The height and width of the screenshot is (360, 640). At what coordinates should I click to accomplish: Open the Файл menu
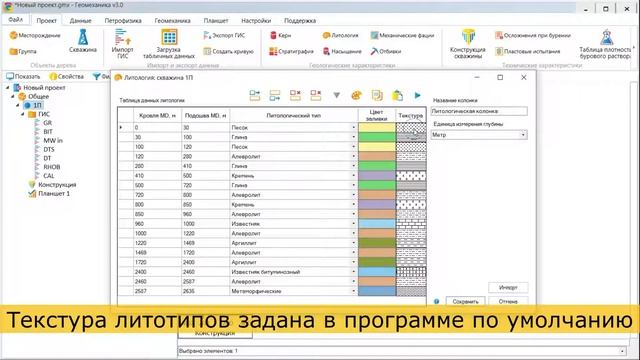click(16, 20)
